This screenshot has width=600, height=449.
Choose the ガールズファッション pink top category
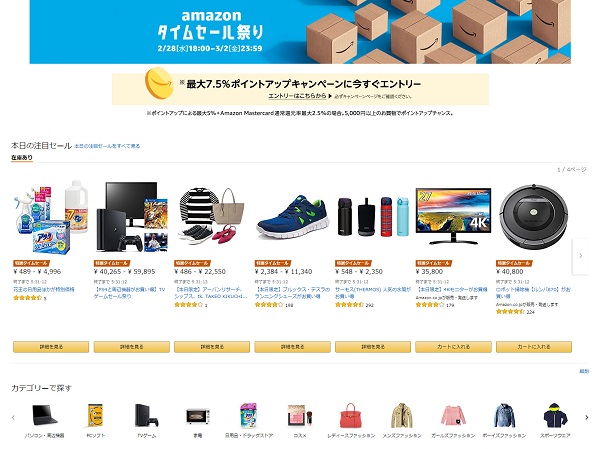pos(452,416)
